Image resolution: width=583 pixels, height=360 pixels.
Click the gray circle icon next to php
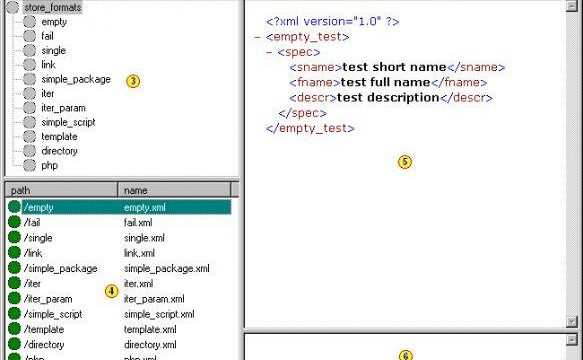click(x=29, y=165)
